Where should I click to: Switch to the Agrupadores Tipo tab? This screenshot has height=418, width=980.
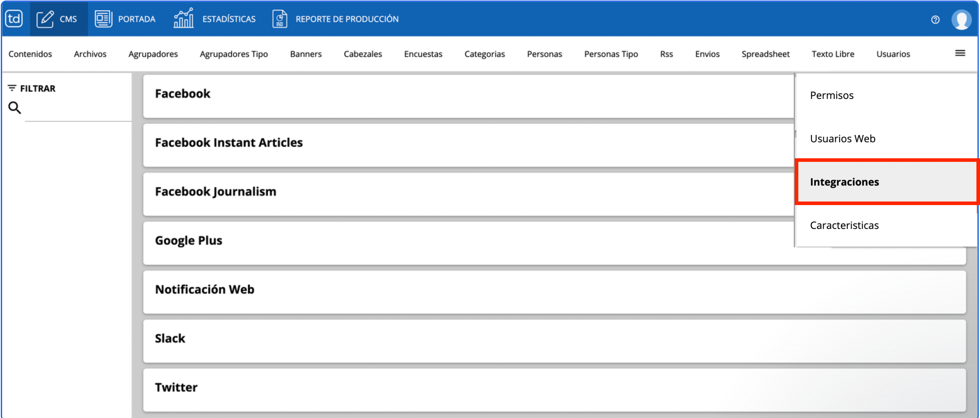click(234, 54)
